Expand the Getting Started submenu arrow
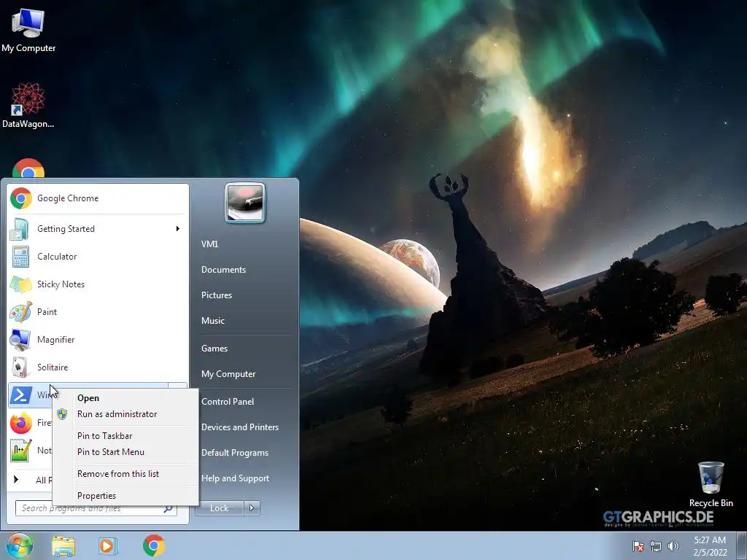 (x=178, y=228)
